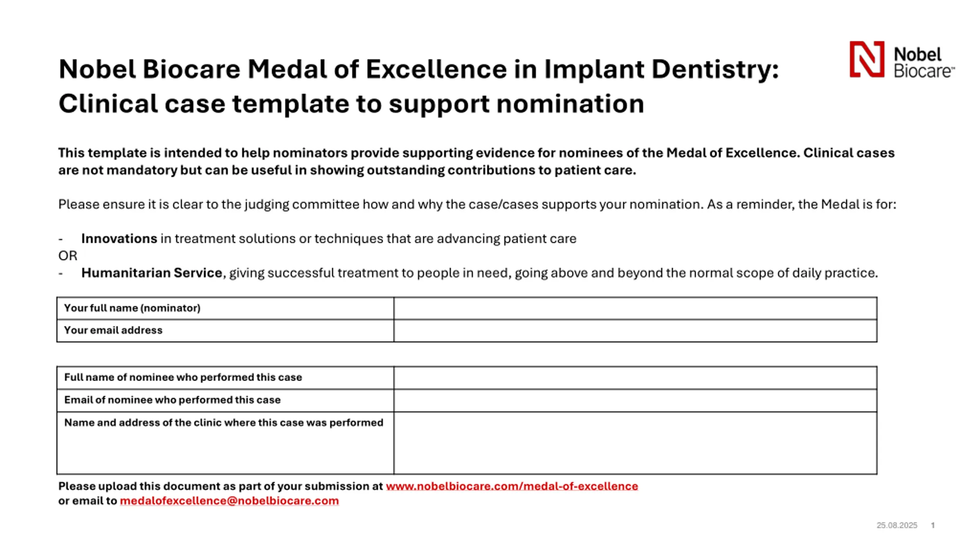
Task: Click the medalofexcellence@nobelbiocare.com email link
Action: [229, 500]
